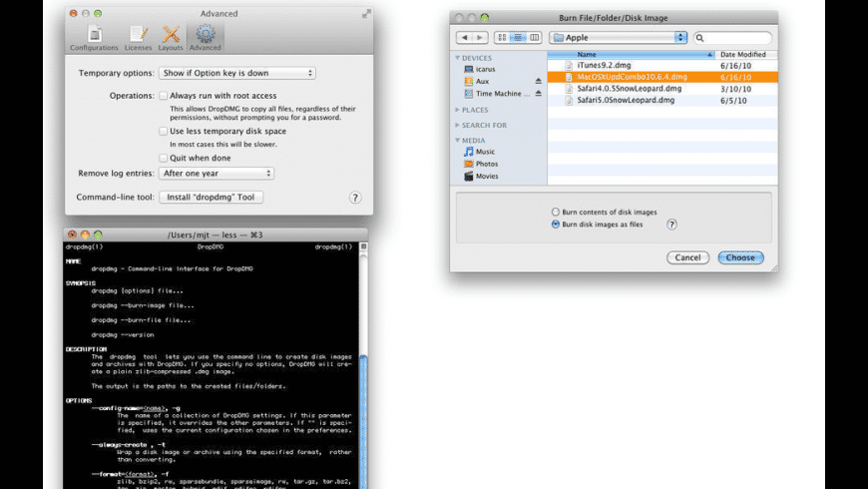Enable Always run with root access
This screenshot has height=489, width=868.
[164, 96]
